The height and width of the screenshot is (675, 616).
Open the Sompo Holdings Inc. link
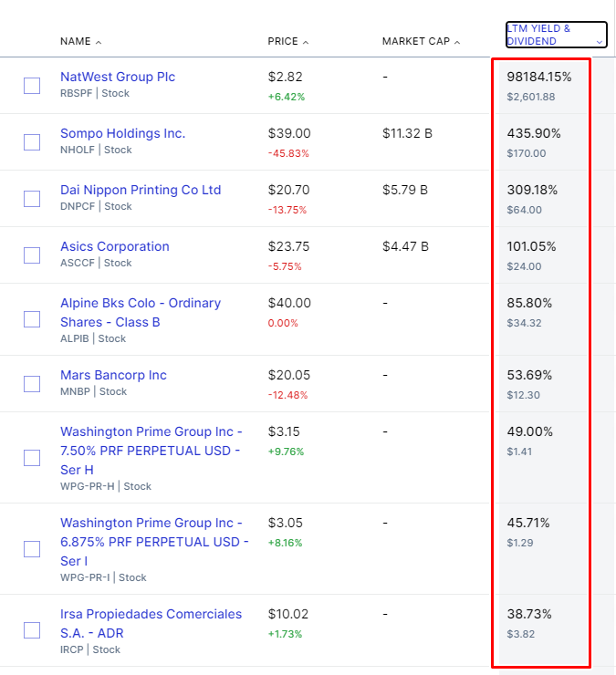pyautogui.click(x=123, y=133)
